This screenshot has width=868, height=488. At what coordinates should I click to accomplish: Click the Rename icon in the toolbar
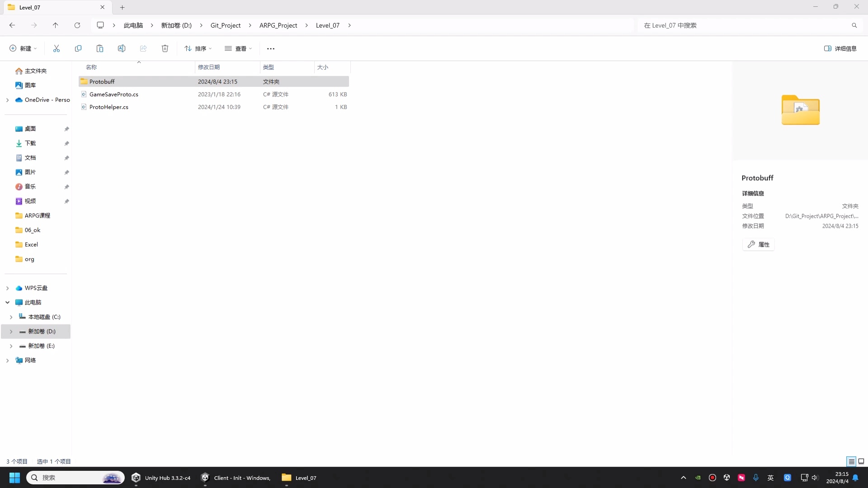[121, 48]
